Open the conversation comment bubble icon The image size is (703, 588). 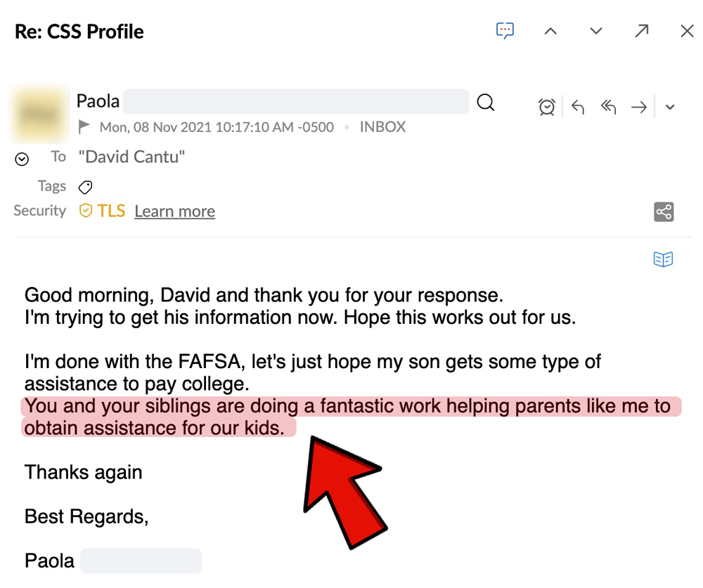505,30
